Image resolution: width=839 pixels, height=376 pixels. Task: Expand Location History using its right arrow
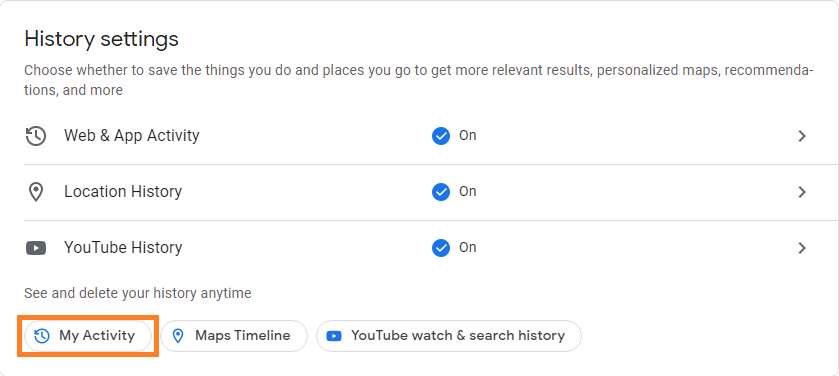[x=802, y=192]
